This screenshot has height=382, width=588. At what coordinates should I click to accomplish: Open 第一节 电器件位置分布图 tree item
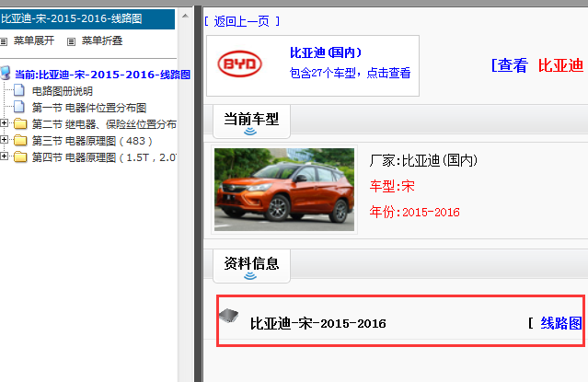pyautogui.click(x=89, y=108)
